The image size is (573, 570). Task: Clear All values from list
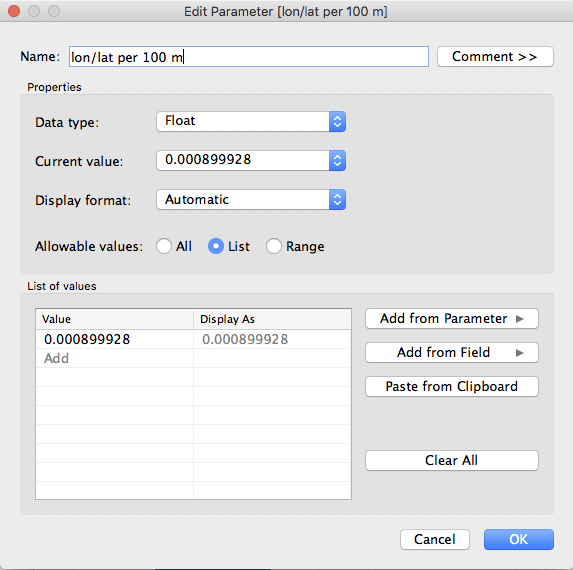(452, 460)
